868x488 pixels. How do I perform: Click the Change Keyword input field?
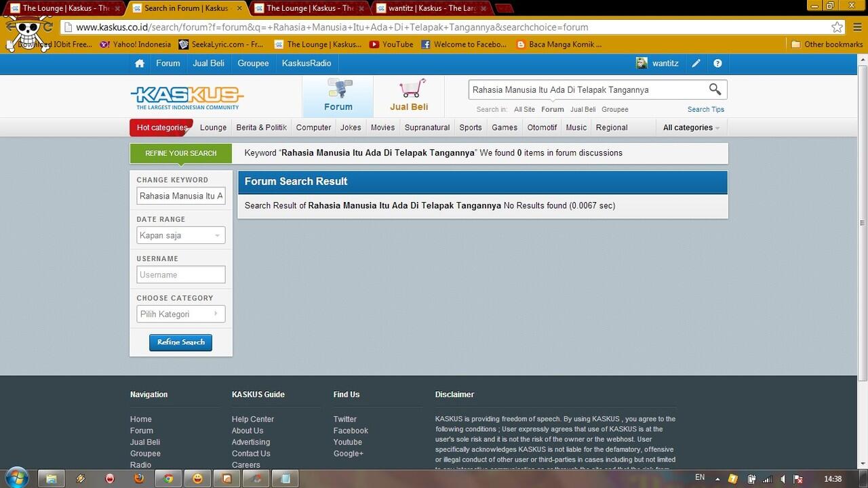coord(181,196)
